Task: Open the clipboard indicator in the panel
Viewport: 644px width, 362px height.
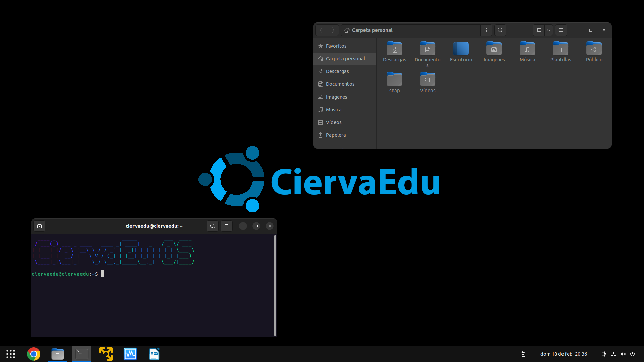Action: (523, 354)
